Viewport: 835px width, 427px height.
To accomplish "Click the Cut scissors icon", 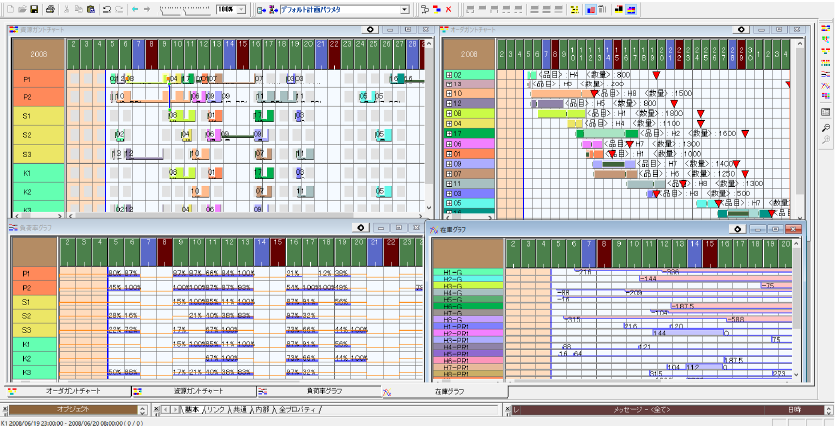I will tap(67, 10).
